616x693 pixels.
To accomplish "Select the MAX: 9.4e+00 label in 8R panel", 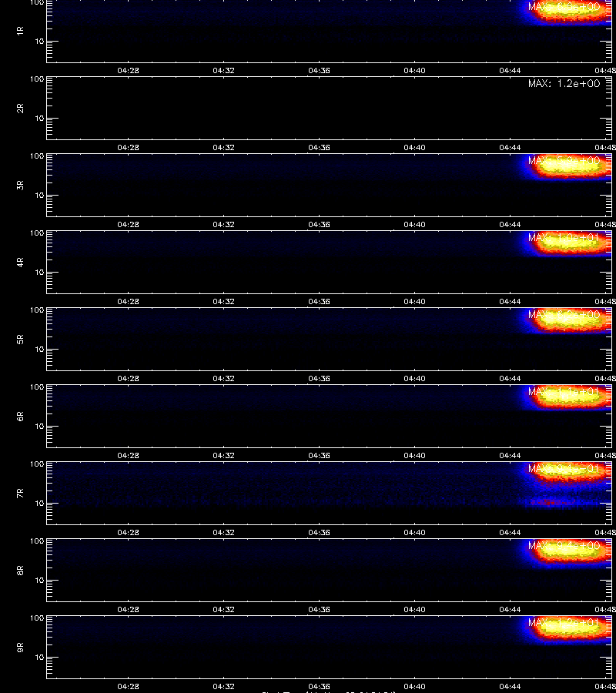I will 564,546.
